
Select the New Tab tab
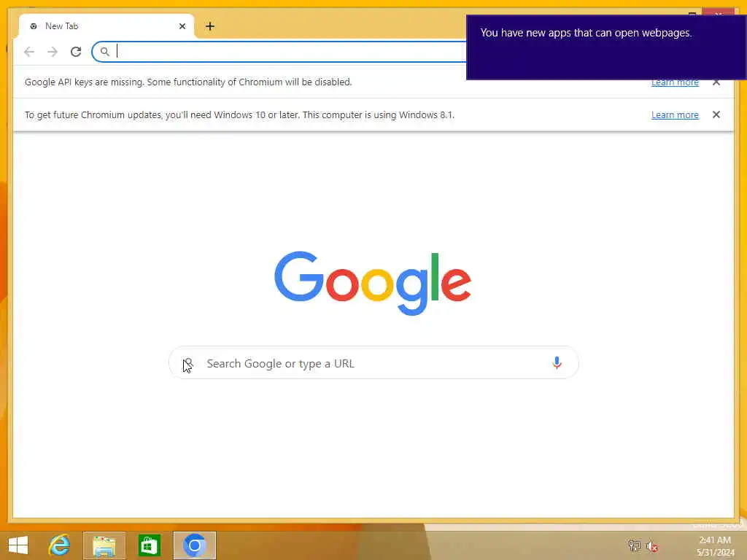(107, 26)
